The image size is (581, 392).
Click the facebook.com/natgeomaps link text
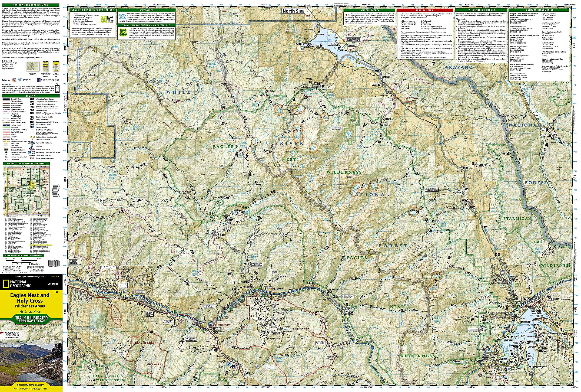coord(50,80)
